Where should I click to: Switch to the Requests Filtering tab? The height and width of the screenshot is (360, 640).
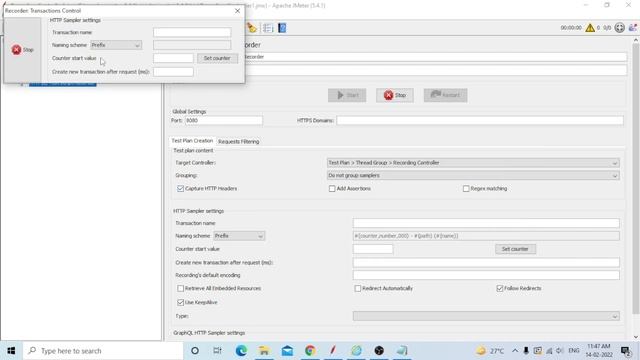pos(238,142)
